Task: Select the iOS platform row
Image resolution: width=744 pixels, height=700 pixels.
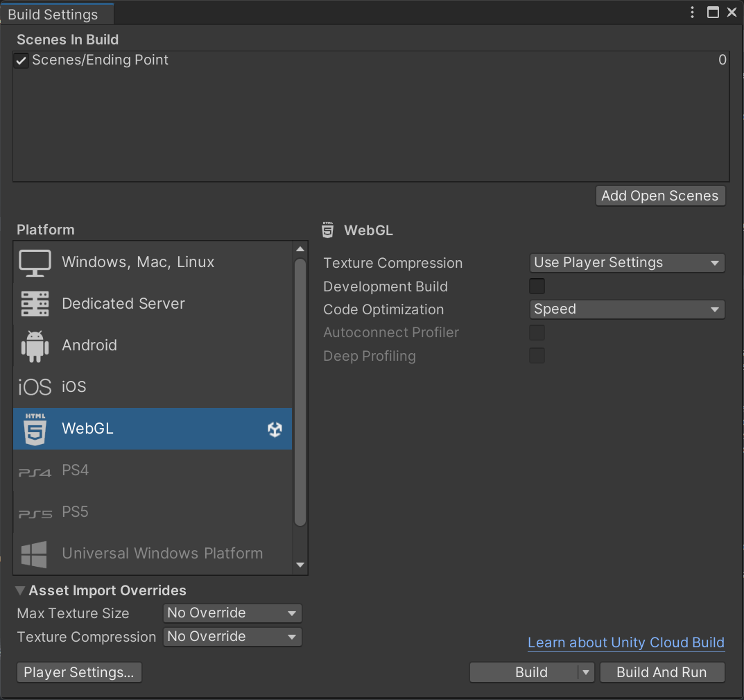Action: [153, 387]
